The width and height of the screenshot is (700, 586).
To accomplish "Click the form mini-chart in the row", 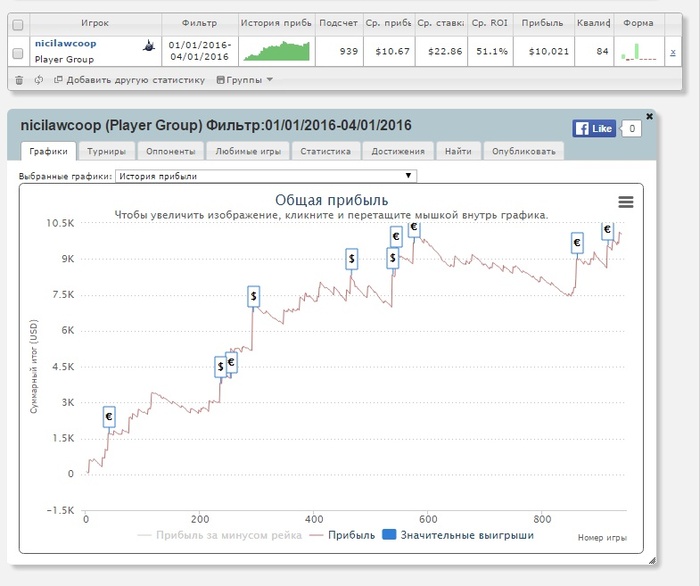I will pyautogui.click(x=638, y=51).
